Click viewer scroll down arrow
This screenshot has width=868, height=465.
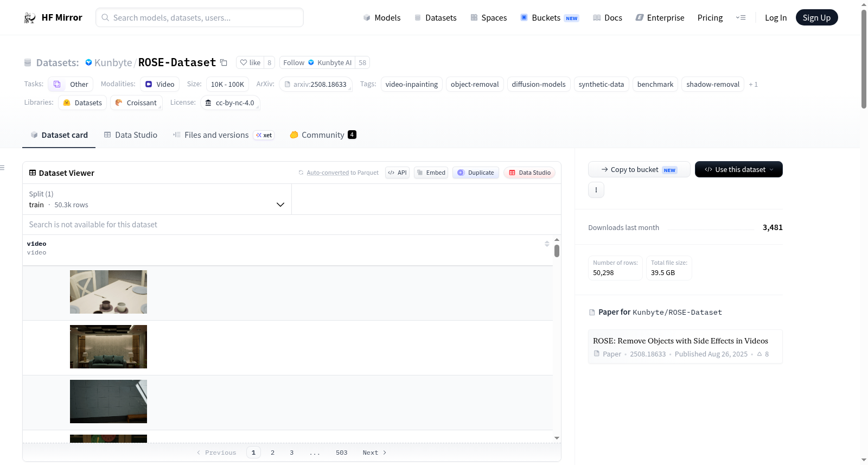(557, 438)
